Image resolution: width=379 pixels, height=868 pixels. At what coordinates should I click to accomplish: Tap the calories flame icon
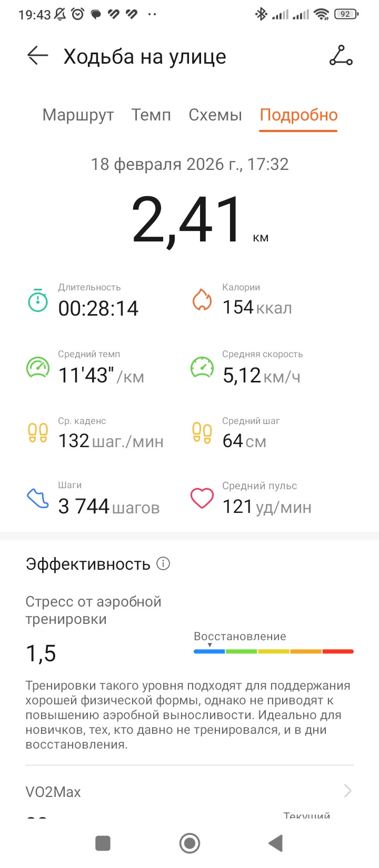tap(202, 300)
